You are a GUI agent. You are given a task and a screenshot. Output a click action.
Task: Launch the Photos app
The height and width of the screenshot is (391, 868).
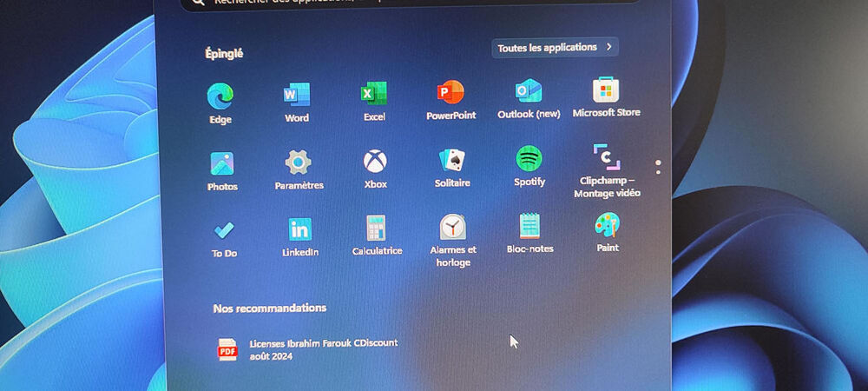(222, 171)
